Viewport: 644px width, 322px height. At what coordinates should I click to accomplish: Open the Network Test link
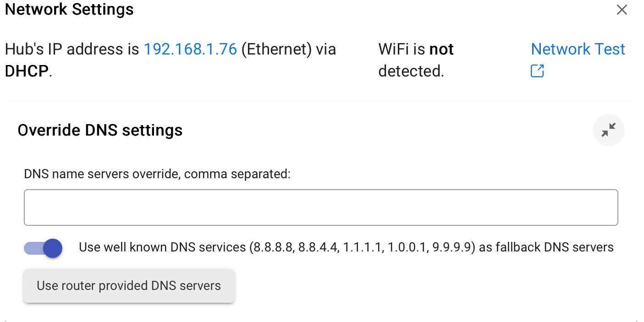click(x=578, y=49)
